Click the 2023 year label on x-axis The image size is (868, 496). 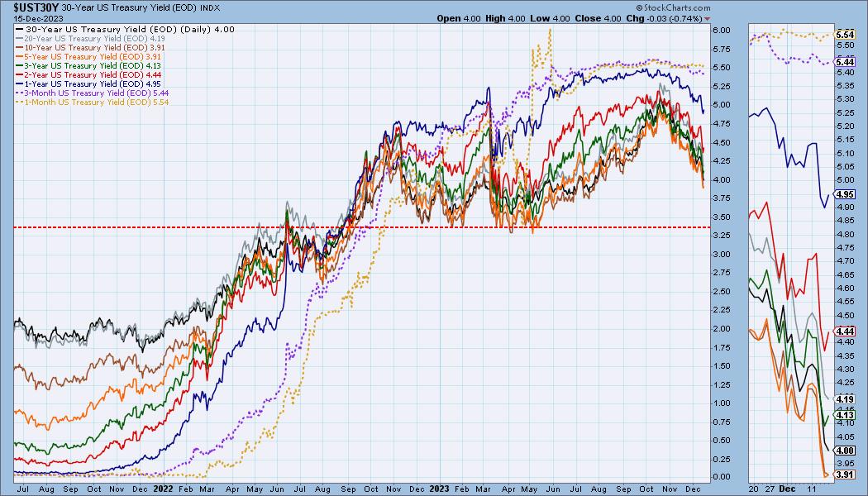point(439,489)
